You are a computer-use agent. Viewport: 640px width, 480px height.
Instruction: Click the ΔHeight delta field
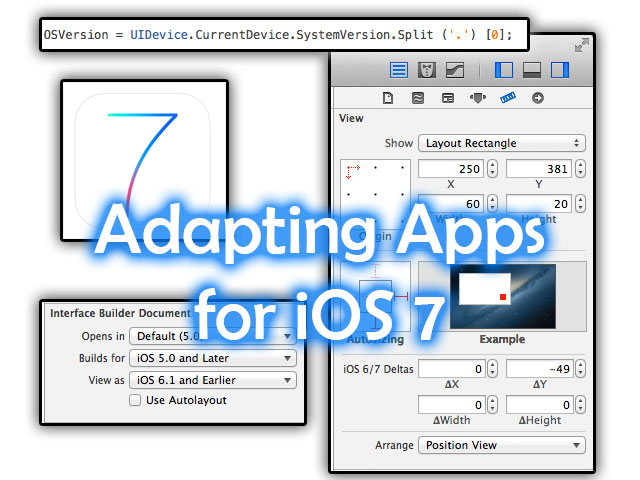[x=540, y=404]
